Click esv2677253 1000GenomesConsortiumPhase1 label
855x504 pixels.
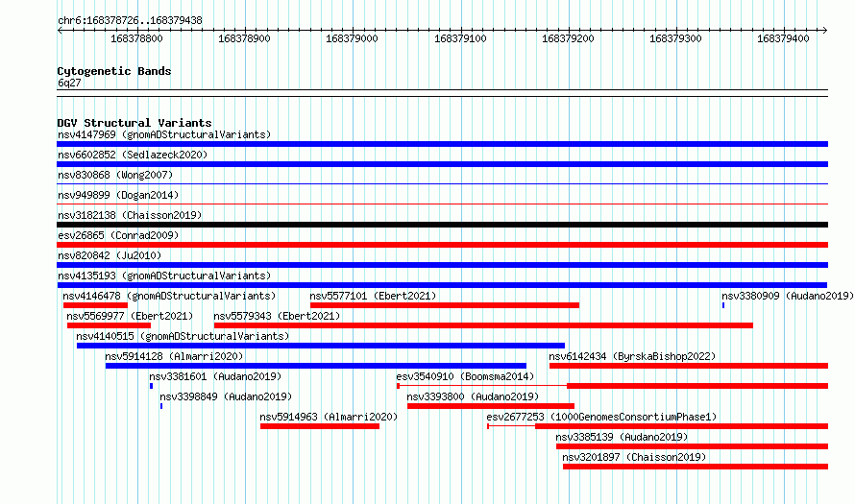[x=601, y=417]
